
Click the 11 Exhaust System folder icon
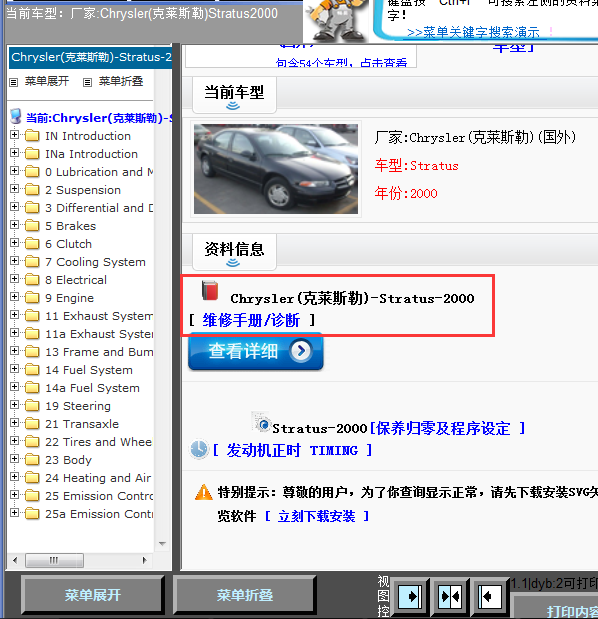pos(32,315)
